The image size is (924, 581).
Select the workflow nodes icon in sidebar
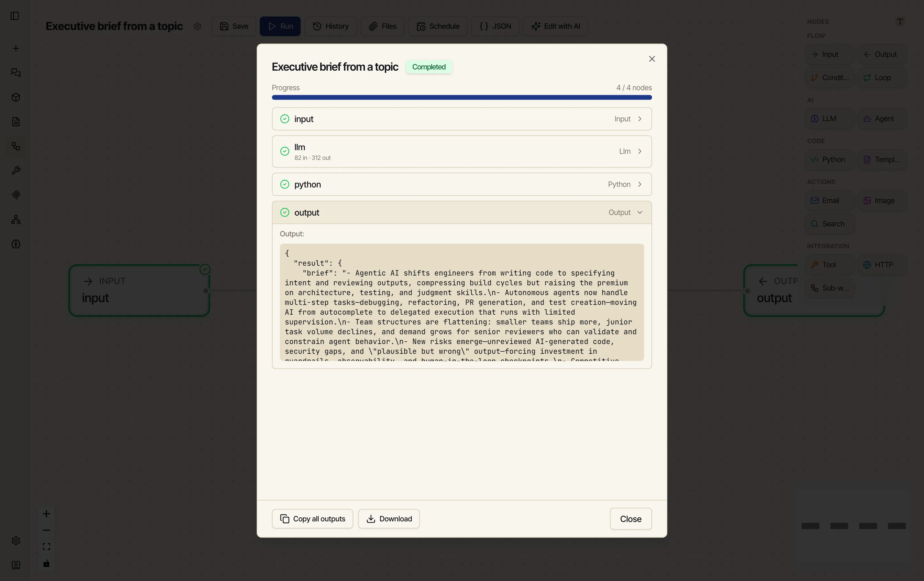16,146
